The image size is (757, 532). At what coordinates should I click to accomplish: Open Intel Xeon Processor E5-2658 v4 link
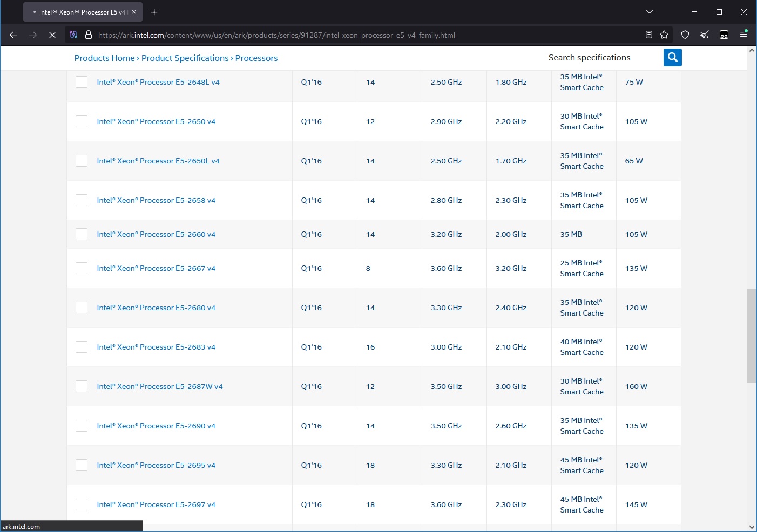click(156, 200)
